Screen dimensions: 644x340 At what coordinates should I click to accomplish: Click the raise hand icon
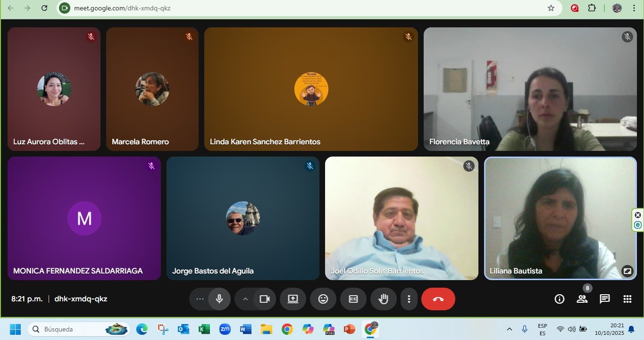(383, 299)
